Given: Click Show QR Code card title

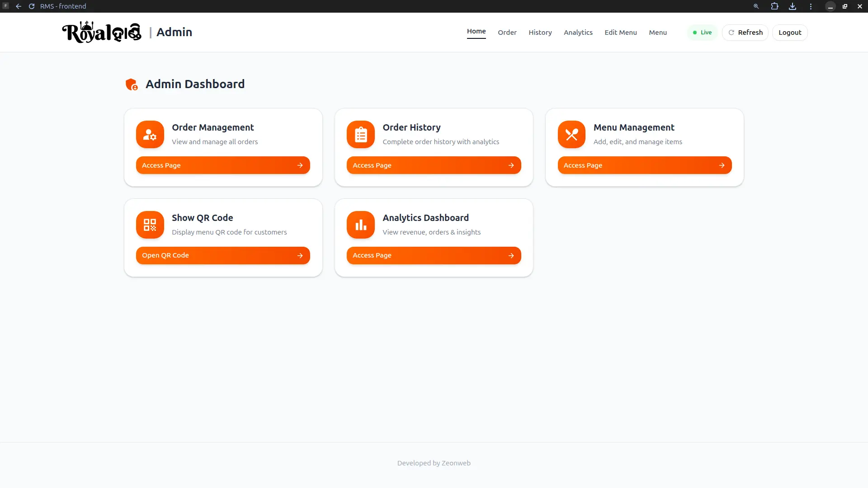Looking at the screenshot, I should pyautogui.click(x=202, y=218).
